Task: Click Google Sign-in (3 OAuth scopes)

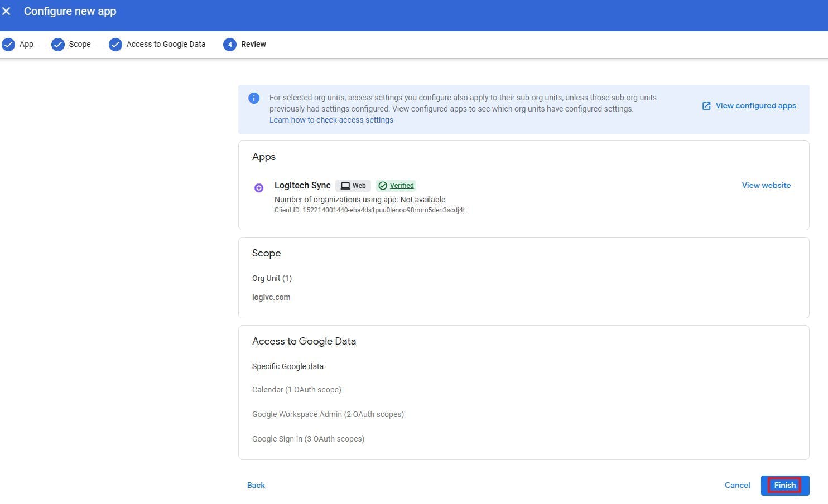Action: tap(308, 439)
